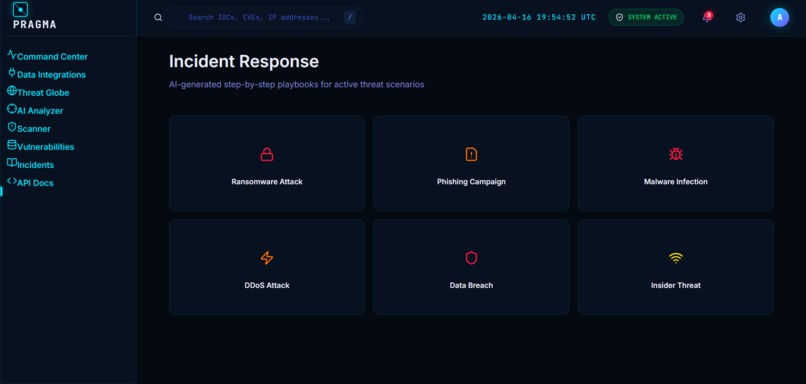Select Phishing Campaign playbook card
The image size is (806, 384).
tap(471, 163)
